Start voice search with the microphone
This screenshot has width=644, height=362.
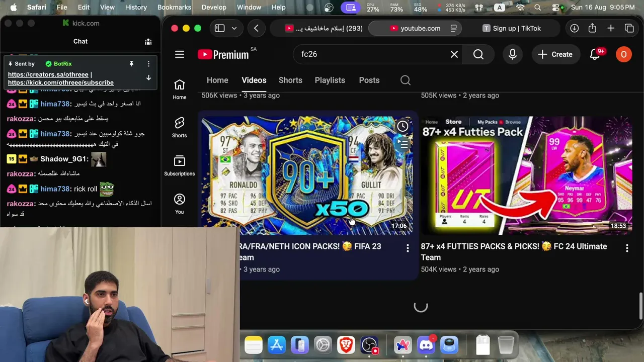[x=513, y=54]
